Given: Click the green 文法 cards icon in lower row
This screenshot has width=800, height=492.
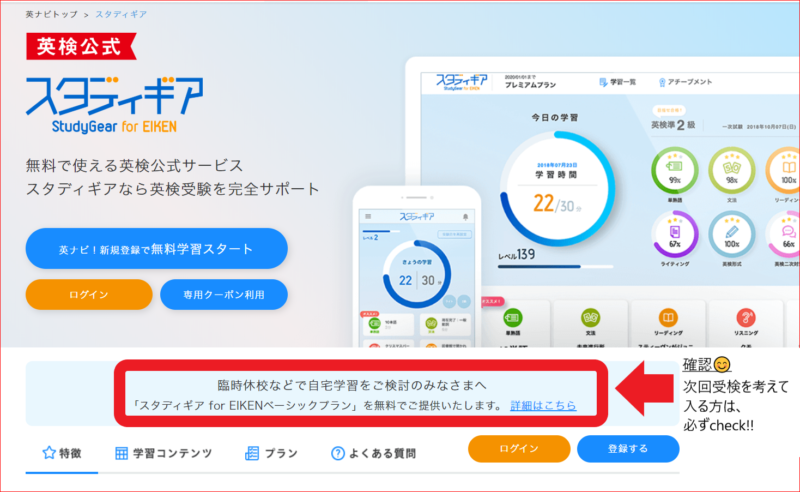Looking at the screenshot, I should tap(590, 318).
